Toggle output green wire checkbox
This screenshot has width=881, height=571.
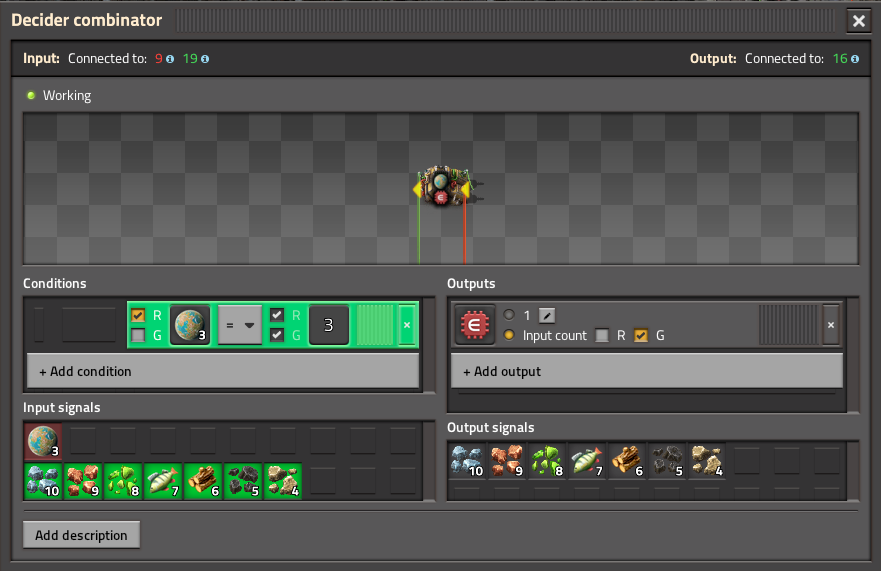tap(641, 336)
